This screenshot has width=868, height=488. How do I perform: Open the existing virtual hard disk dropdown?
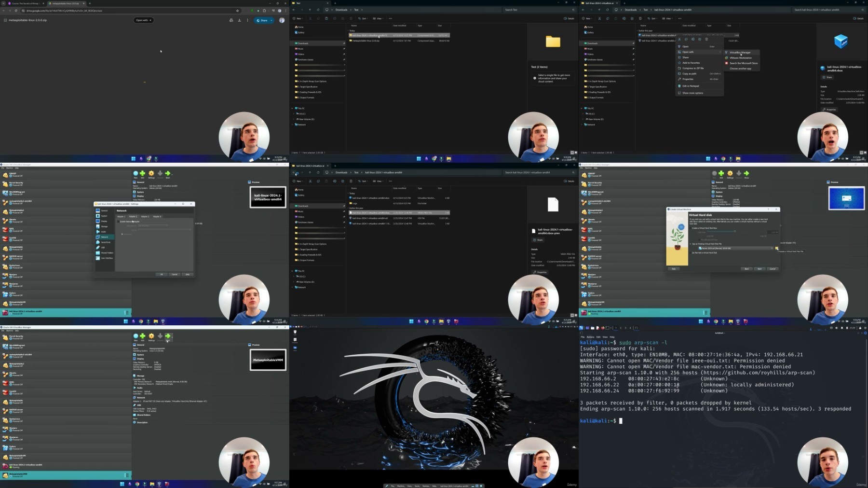click(x=735, y=248)
